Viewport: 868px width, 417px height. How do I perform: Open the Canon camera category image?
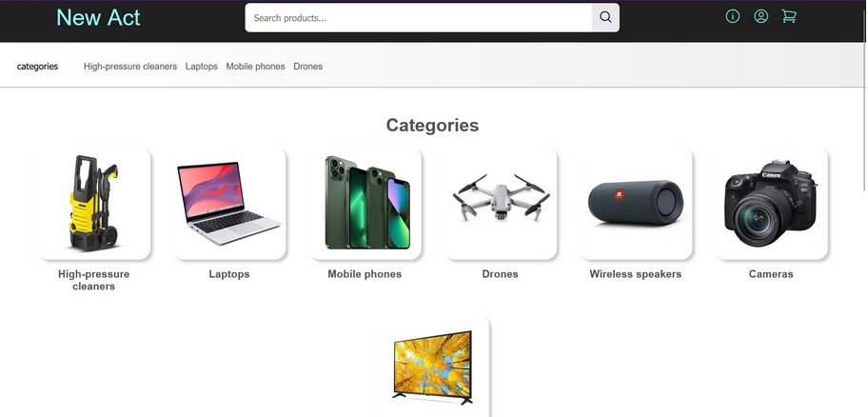(771, 203)
